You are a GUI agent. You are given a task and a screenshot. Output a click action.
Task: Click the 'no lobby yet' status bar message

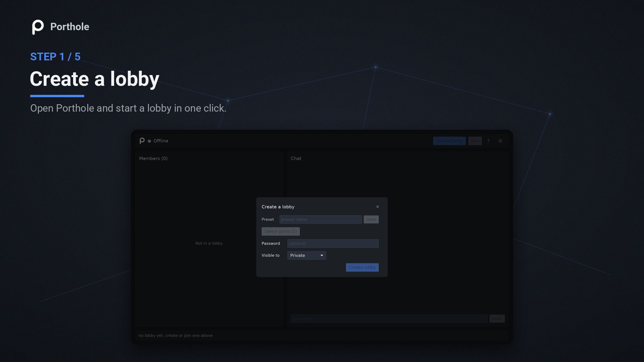click(175, 336)
